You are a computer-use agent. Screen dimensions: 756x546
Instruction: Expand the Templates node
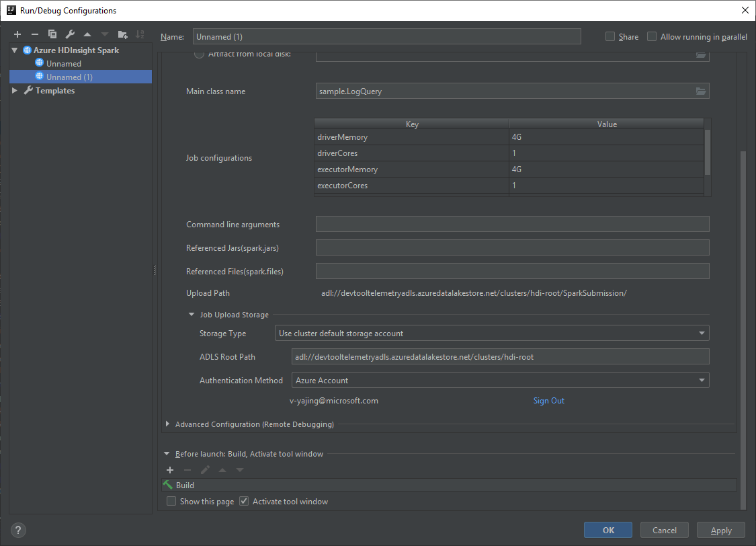coord(15,90)
